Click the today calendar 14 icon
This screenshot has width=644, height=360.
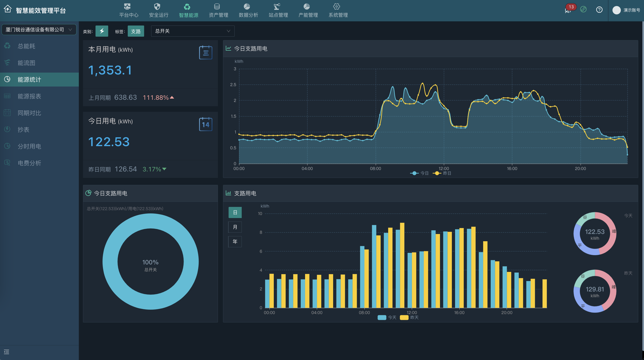[205, 124]
